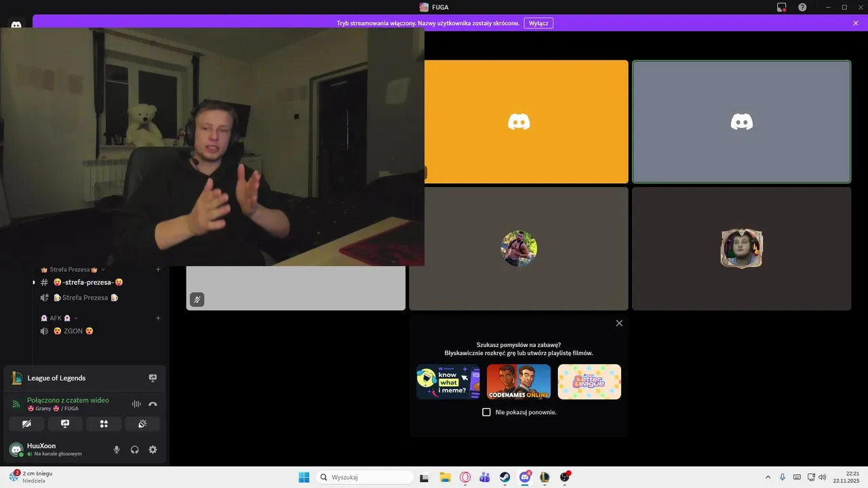Click the Discord taskbar icon

525,477
